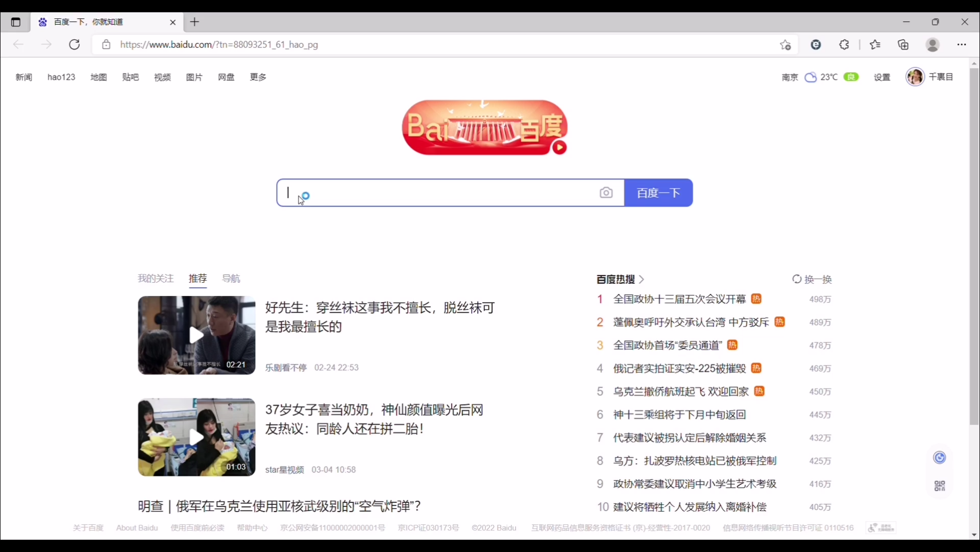The width and height of the screenshot is (980, 552).
Task: Click the 百度一下 search button
Action: 659,193
